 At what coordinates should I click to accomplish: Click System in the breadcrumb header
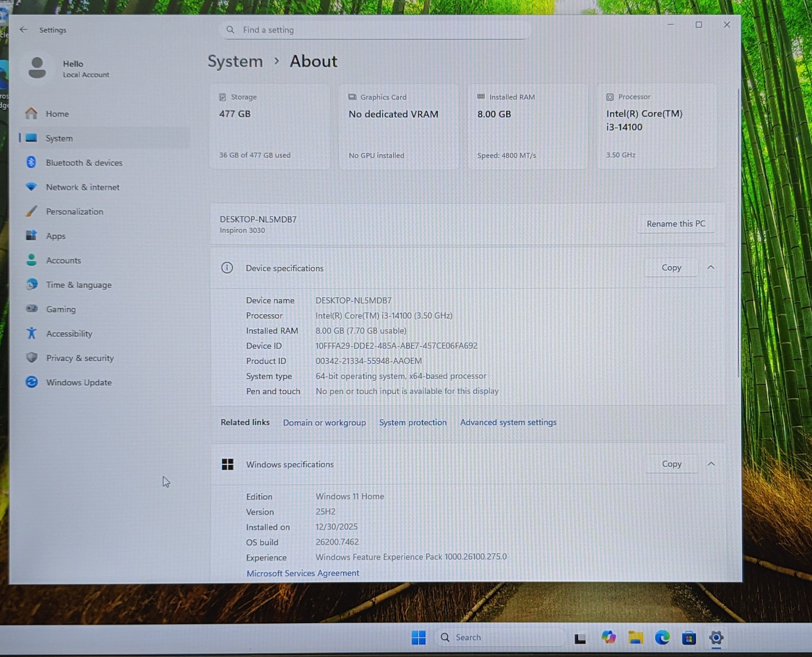click(x=235, y=61)
